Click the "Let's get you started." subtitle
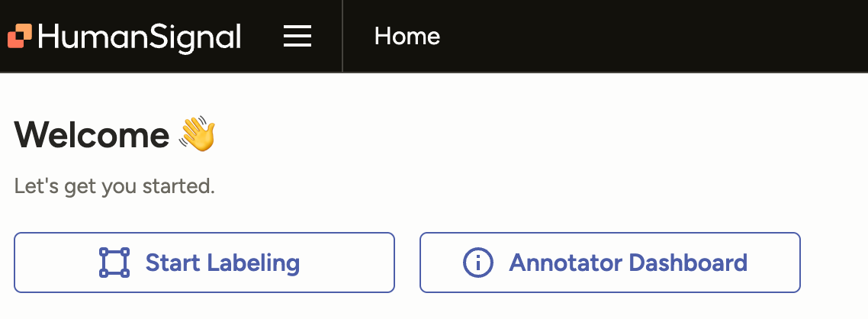This screenshot has height=319, width=868. (x=114, y=185)
